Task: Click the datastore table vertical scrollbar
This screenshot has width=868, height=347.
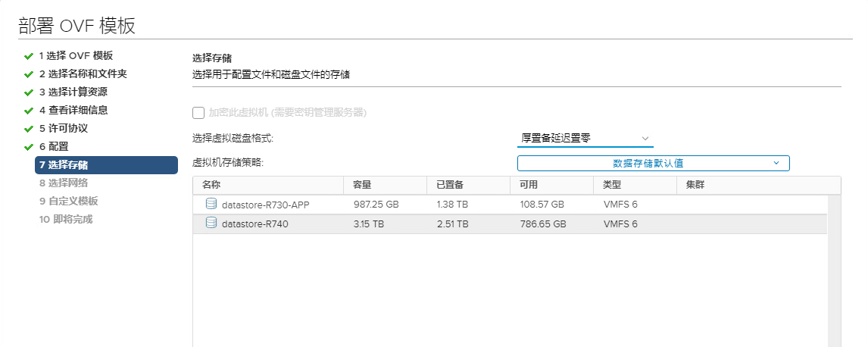Action: [834, 270]
